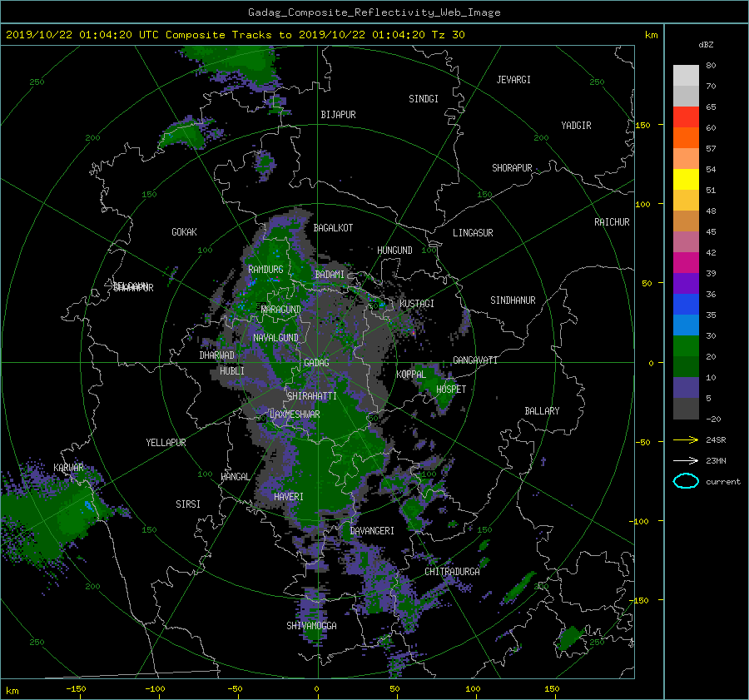Select the 80 dBZ white color swatch
Image resolution: width=749 pixels, height=700 pixels.
[x=686, y=76]
